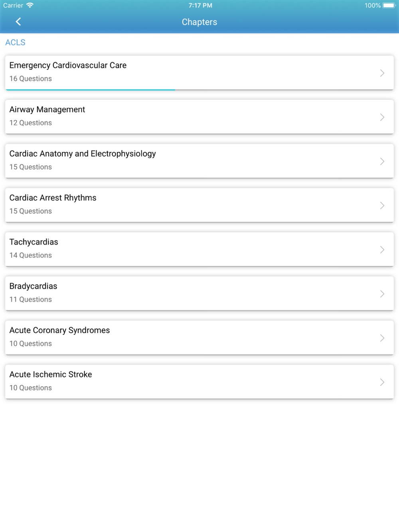This screenshot has height=532, width=399.
Task: Tap chevron beside Cardiac Anatomy and Electrophysiology
Action: click(382, 162)
